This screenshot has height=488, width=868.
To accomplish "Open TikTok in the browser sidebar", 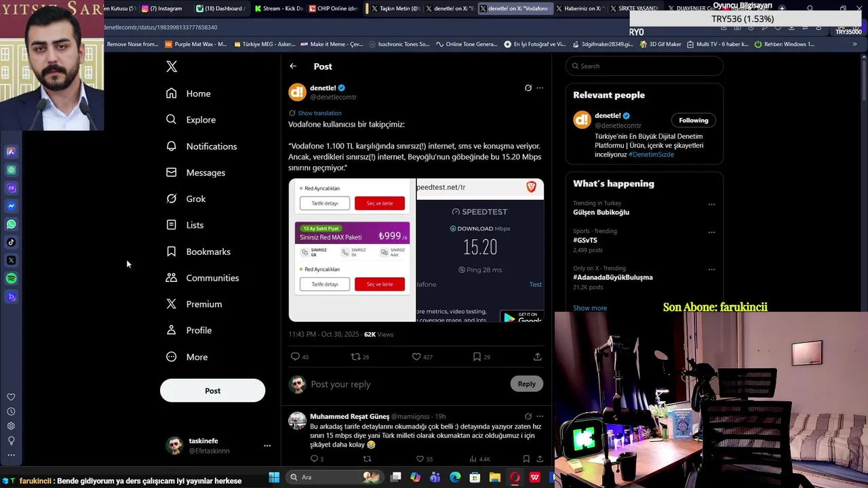I will coord(12,242).
